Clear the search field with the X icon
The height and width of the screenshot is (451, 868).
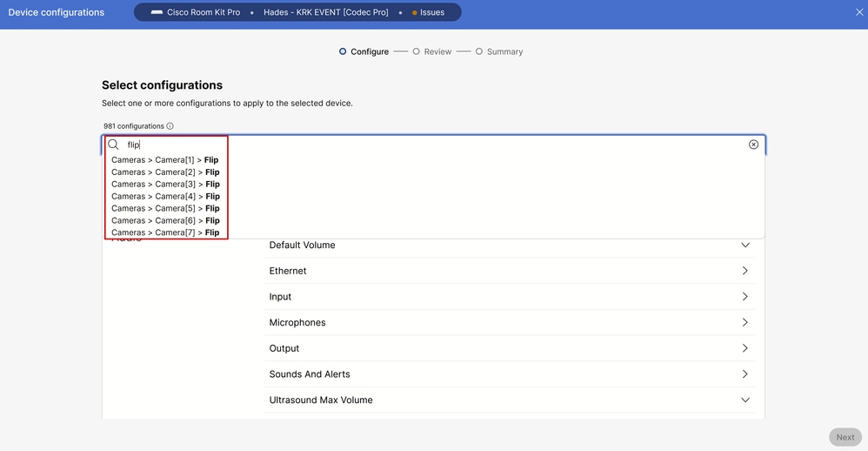(x=753, y=145)
